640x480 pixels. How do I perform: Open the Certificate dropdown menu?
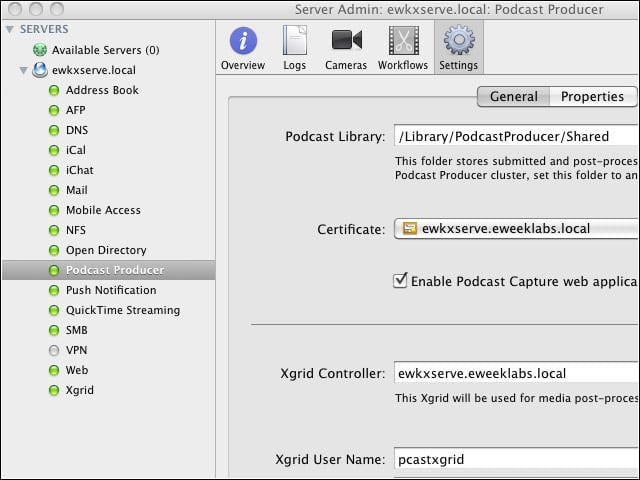(516, 229)
